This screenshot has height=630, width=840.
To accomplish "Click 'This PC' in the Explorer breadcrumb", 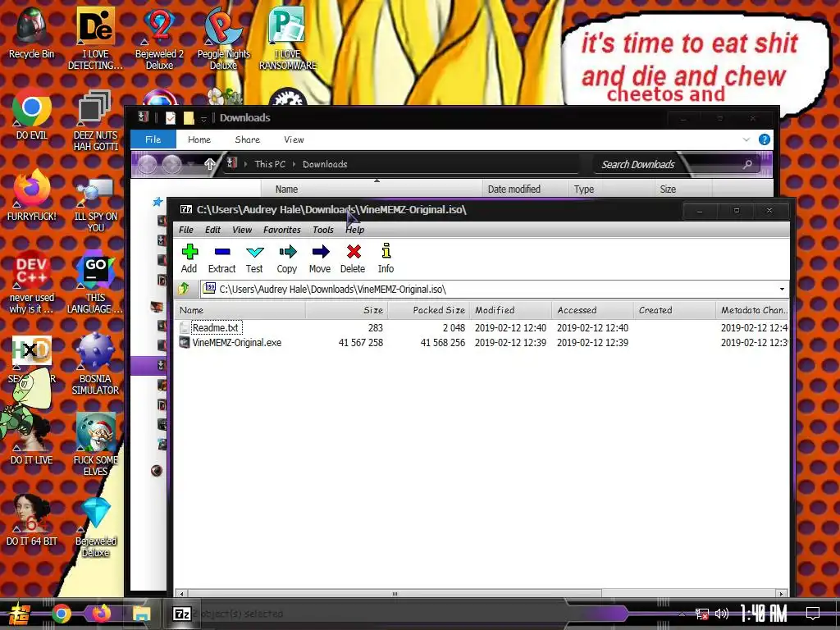I will point(270,164).
